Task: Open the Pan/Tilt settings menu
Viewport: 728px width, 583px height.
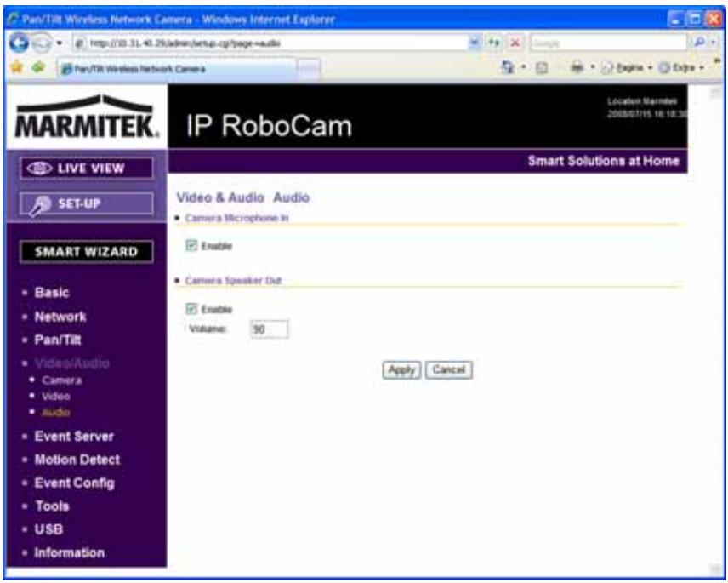Action: tap(58, 340)
